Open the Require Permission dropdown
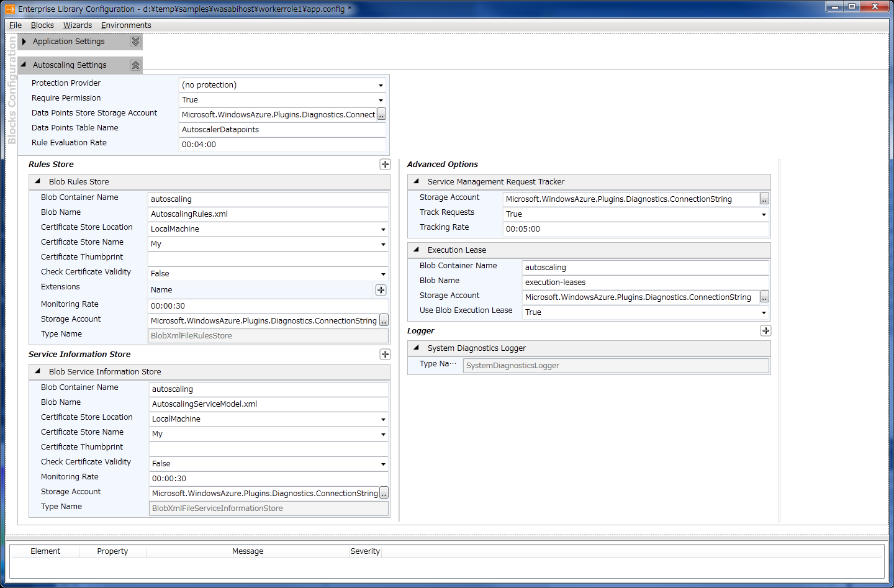This screenshot has width=894, height=588. point(381,100)
